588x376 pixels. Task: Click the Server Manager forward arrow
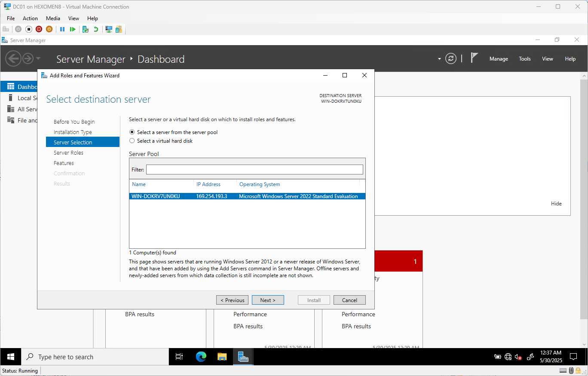(x=28, y=58)
